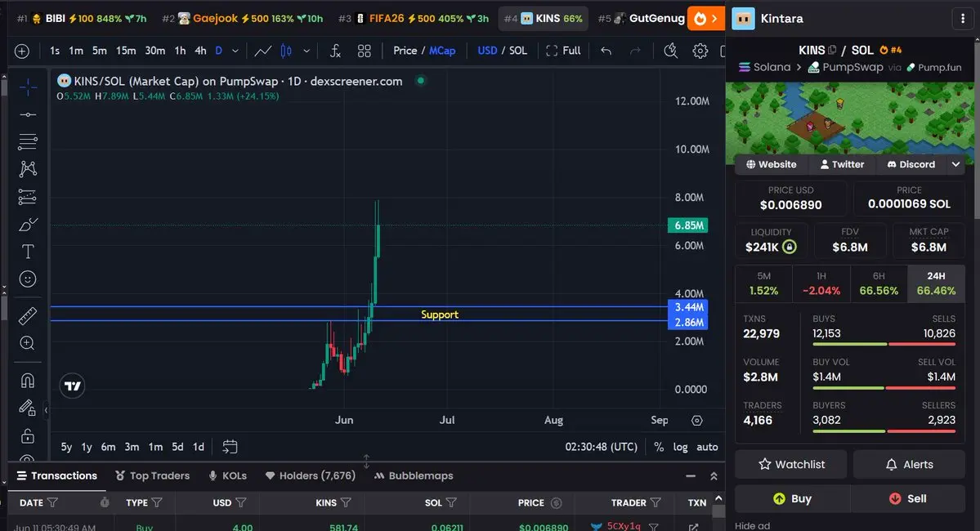The height and width of the screenshot is (531, 980).
Task: Open the forecasting and position tool
Action: click(x=28, y=197)
